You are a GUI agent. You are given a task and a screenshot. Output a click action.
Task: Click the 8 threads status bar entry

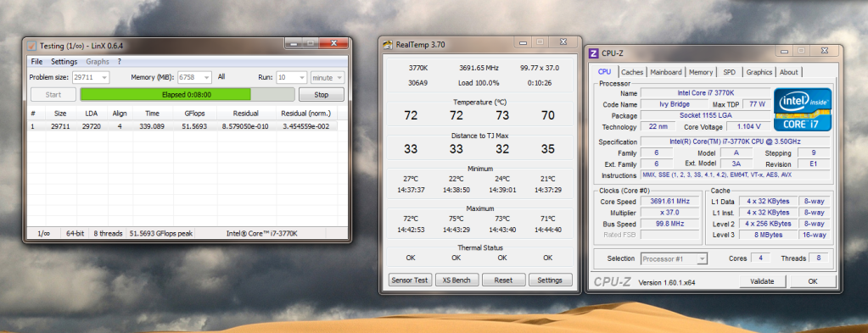(x=108, y=233)
